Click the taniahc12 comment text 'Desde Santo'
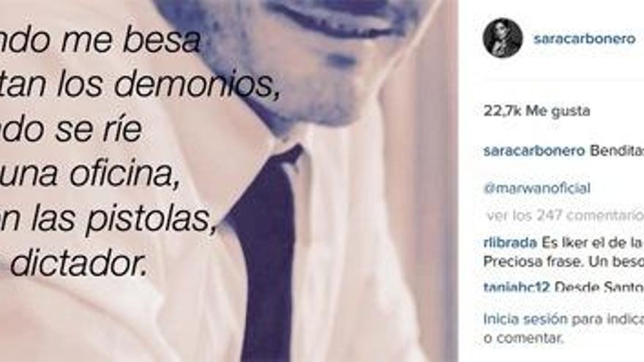 click(599, 287)
